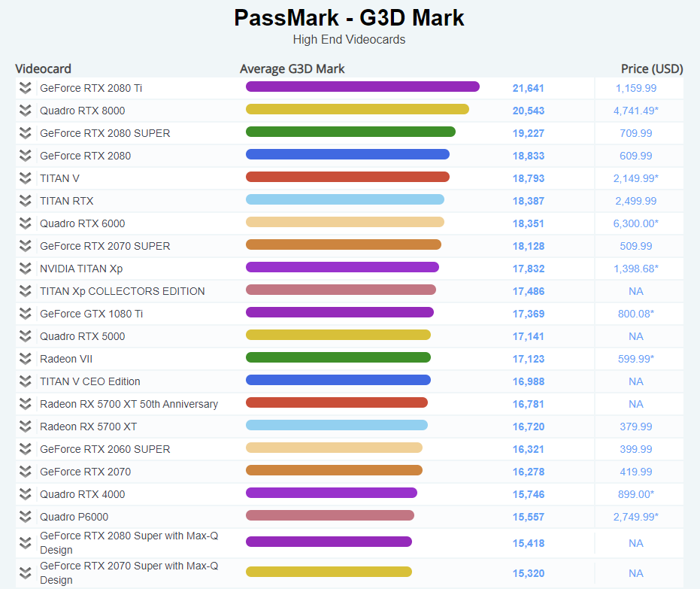Click the red bar for TITAN V
The image size is (700, 589).
[x=348, y=177]
